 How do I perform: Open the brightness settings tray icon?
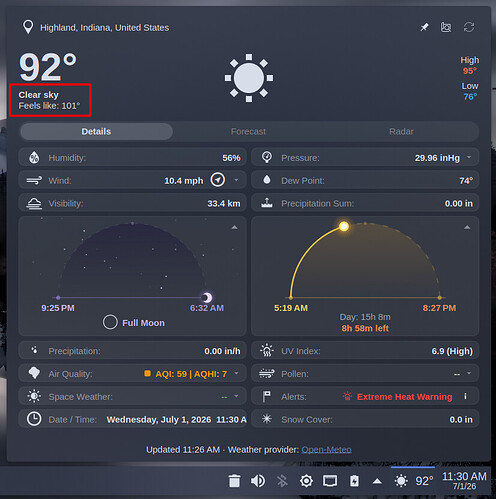click(x=306, y=481)
